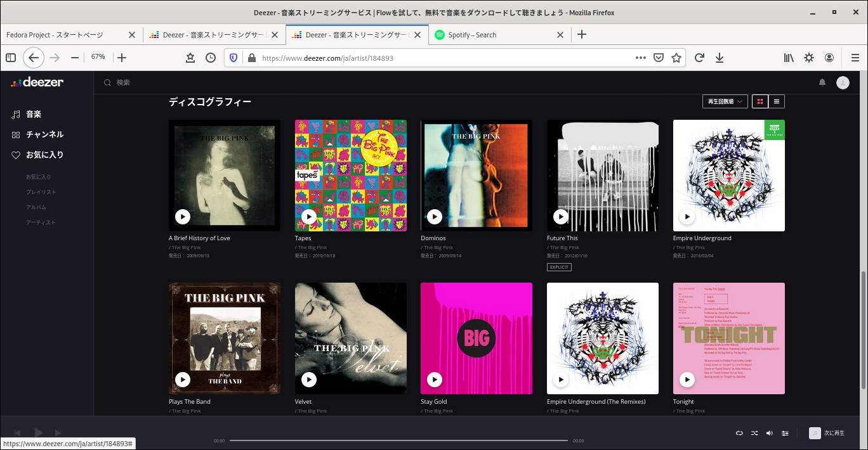Click the next track button
This screenshot has width=868, height=450.
[x=58, y=433]
